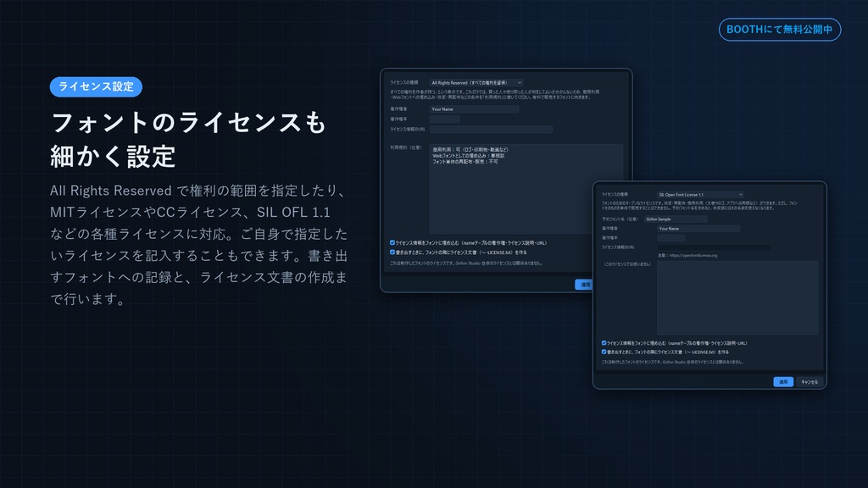Toggle embed license info checkbox in the All Rights Reserved dialog
Image resolution: width=868 pixels, height=488 pixels.
(392, 242)
